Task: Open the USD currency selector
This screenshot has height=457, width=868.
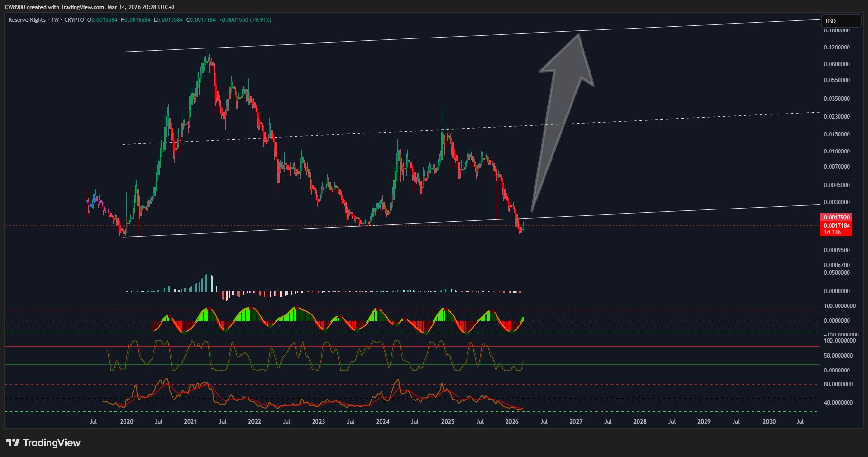Action: point(841,21)
